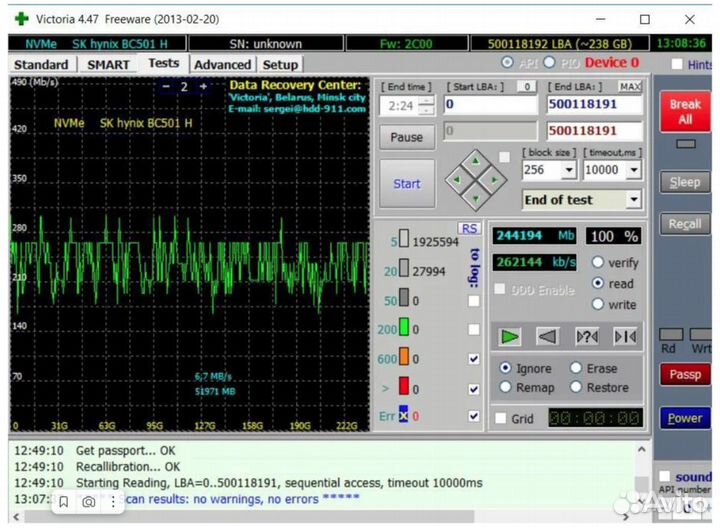The width and height of the screenshot is (720, 528).
Task: Click the Break All button
Action: (x=685, y=111)
